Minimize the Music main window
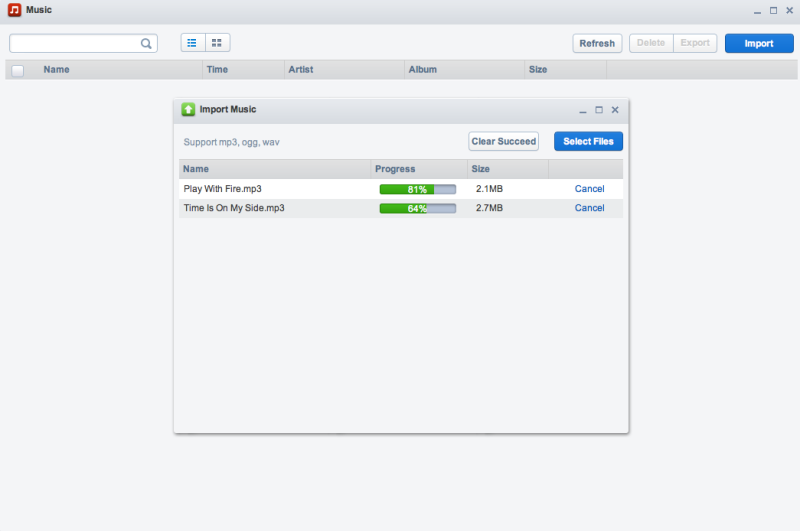Screen dimensions: 800x531 757,11
